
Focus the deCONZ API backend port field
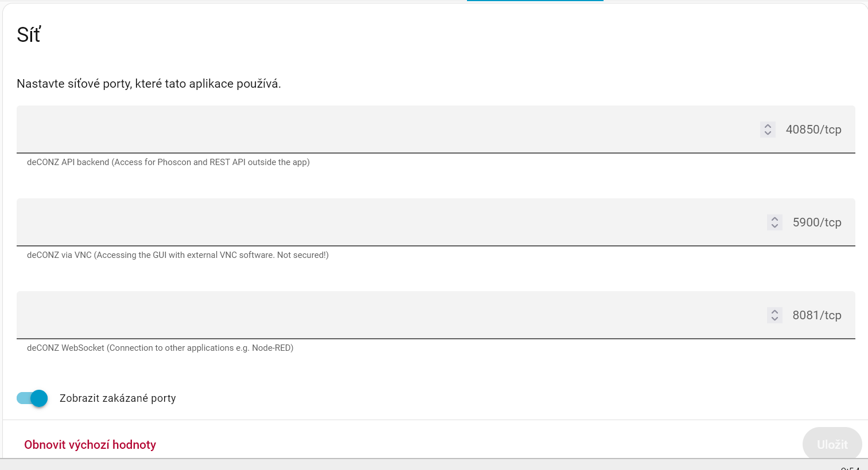pos(436,130)
